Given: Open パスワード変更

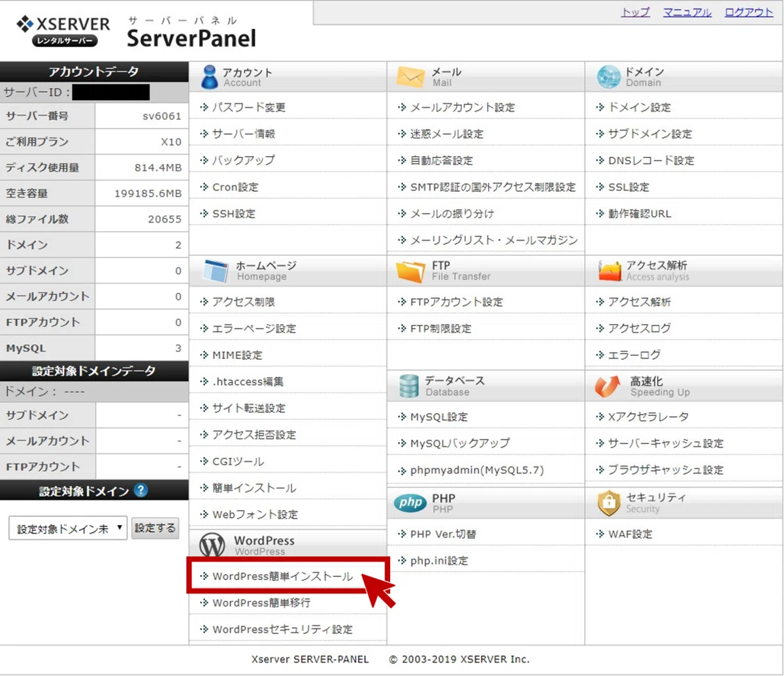Looking at the screenshot, I should click(249, 107).
